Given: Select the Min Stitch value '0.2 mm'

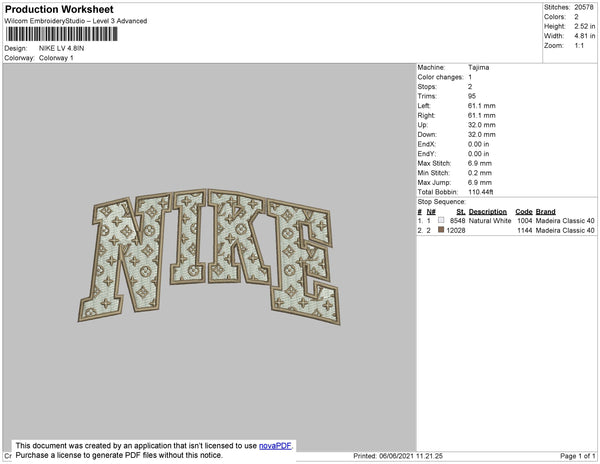Looking at the screenshot, I should 480,173.
